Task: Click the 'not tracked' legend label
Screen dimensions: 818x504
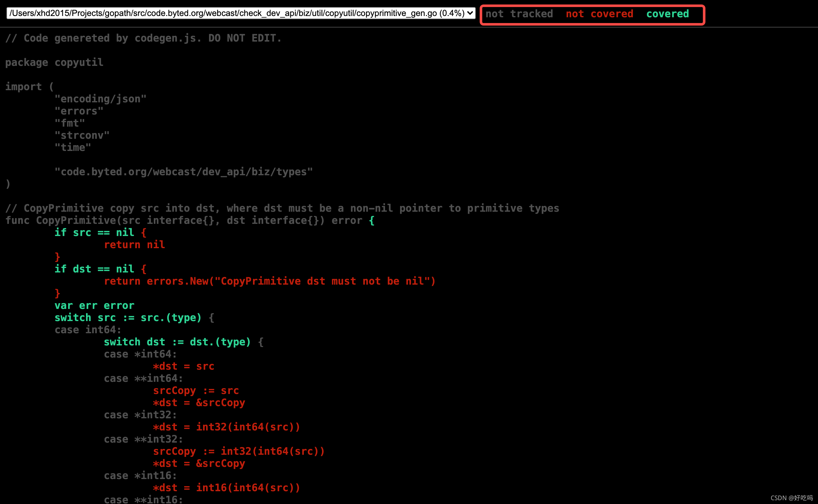Action: click(519, 14)
